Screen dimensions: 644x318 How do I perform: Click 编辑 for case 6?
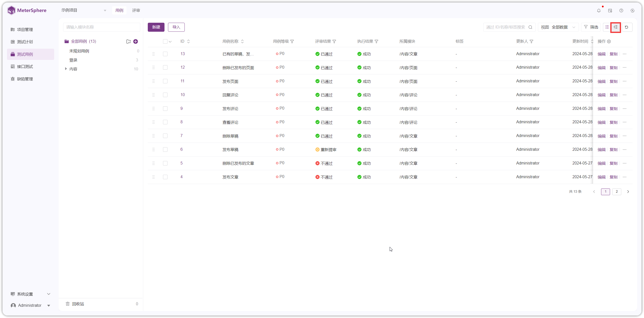(x=601, y=150)
